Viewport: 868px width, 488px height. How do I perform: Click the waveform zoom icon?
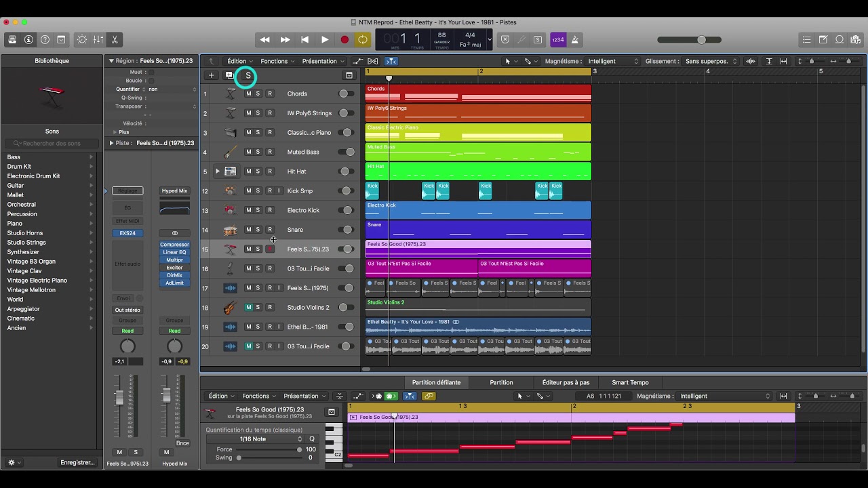click(x=751, y=61)
